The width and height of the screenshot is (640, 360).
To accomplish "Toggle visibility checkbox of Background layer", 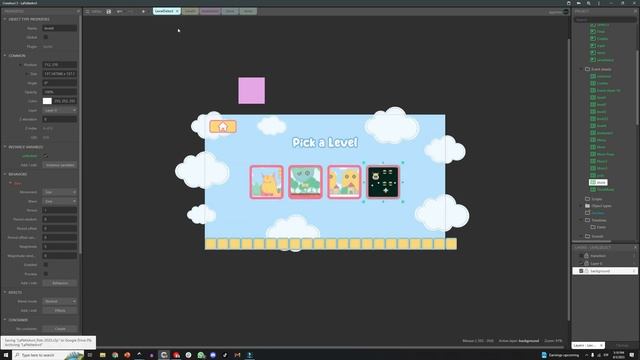I will click(581, 271).
